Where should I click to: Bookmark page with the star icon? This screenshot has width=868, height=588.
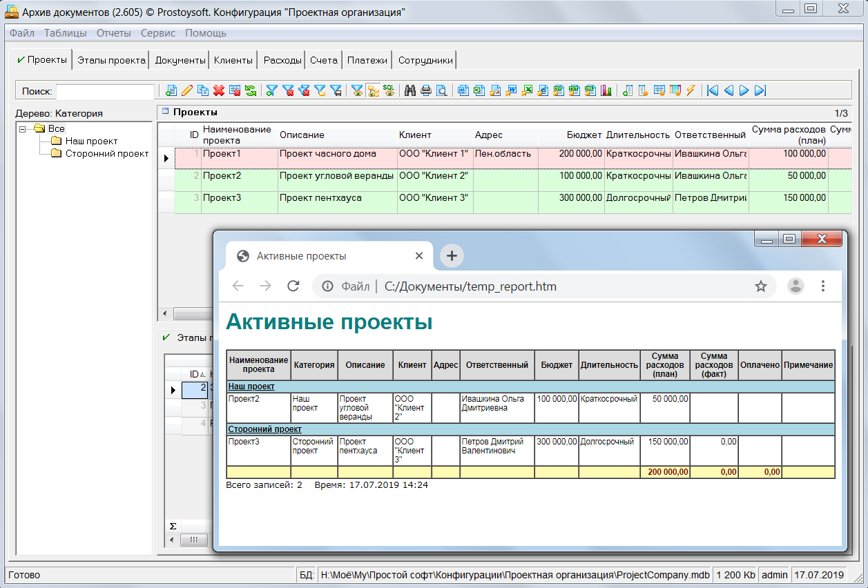pyautogui.click(x=760, y=286)
